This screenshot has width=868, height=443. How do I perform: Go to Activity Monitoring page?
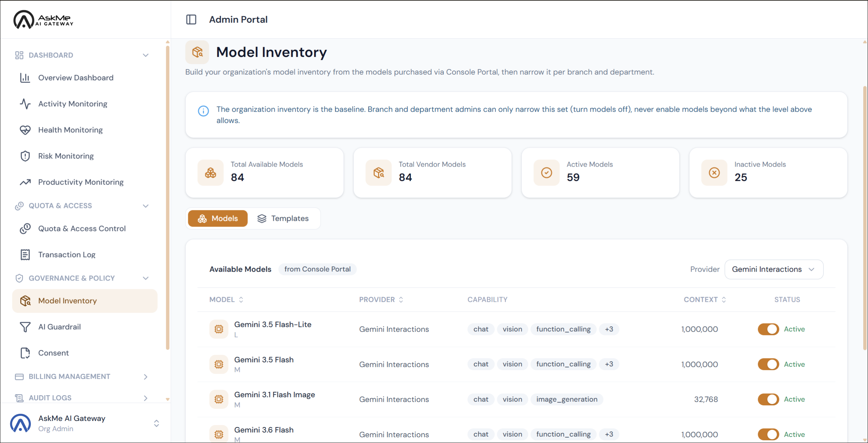[x=85, y=104]
